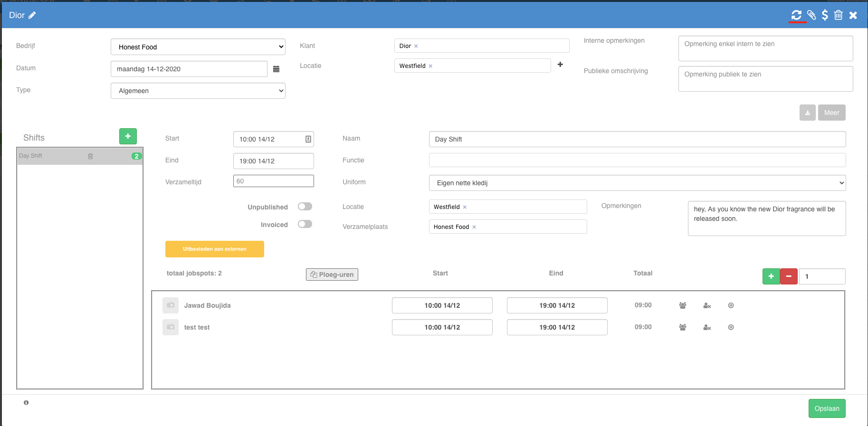Click the shift Eind time field
The height and width of the screenshot is (426, 868).
(274, 161)
